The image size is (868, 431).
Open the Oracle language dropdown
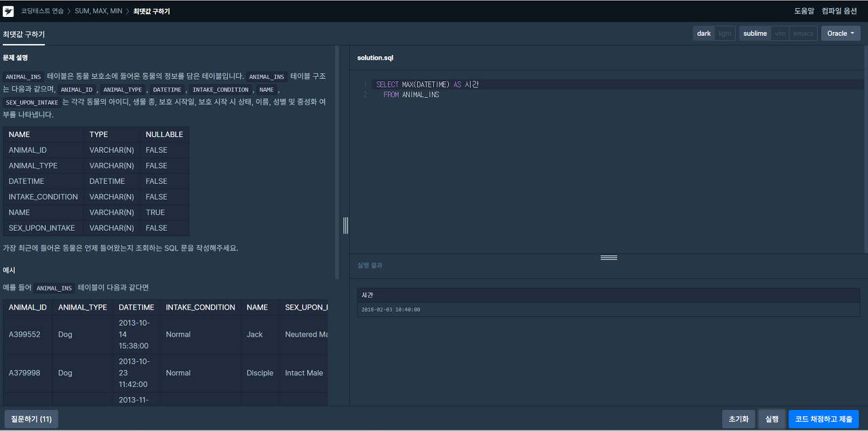[840, 33]
